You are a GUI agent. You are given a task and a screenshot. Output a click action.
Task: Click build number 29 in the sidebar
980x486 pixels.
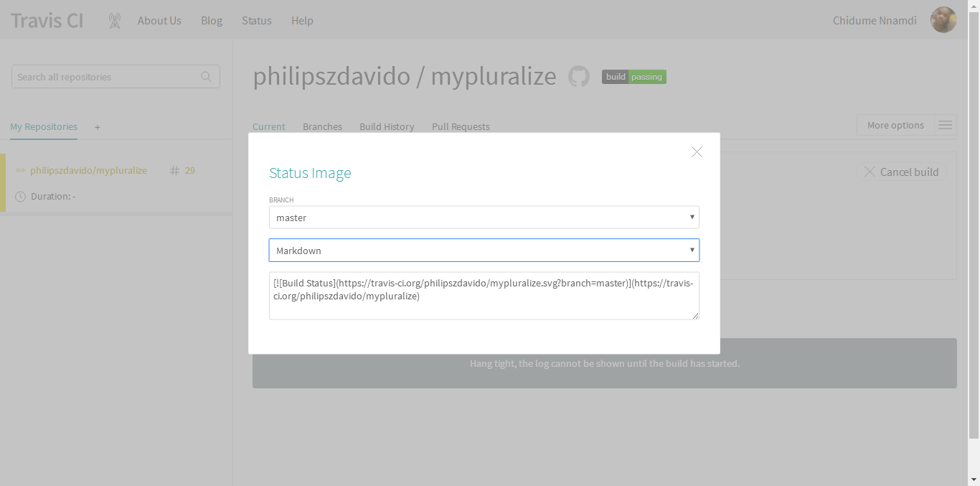click(190, 171)
